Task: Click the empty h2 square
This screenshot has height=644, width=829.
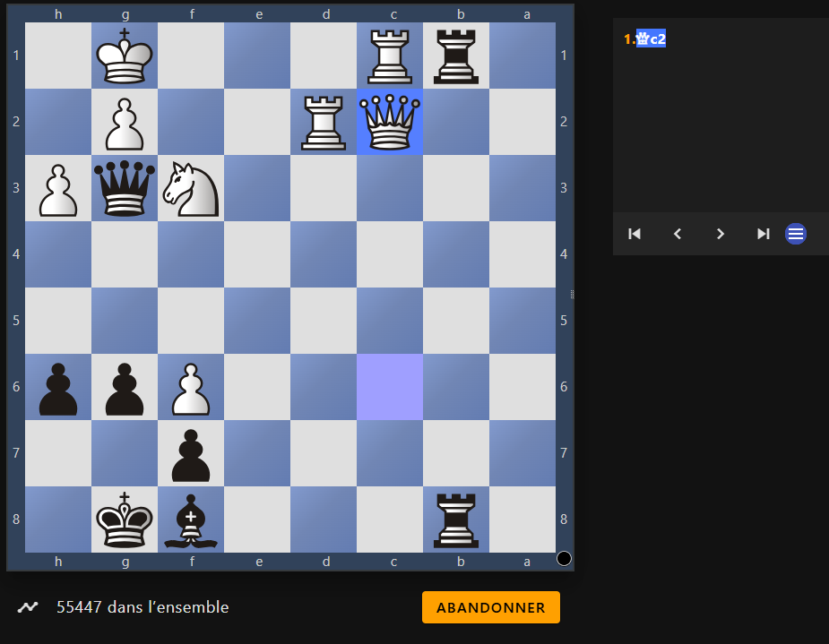Action: pyautogui.click(x=58, y=122)
